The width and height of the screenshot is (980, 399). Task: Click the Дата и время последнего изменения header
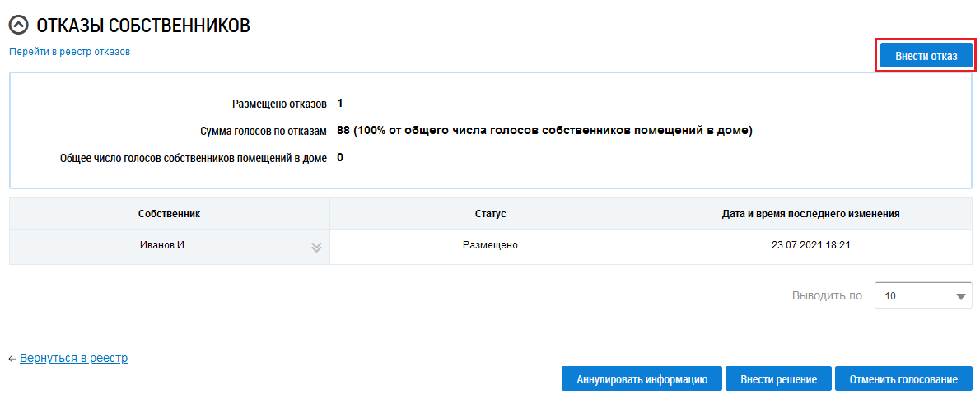point(811,214)
